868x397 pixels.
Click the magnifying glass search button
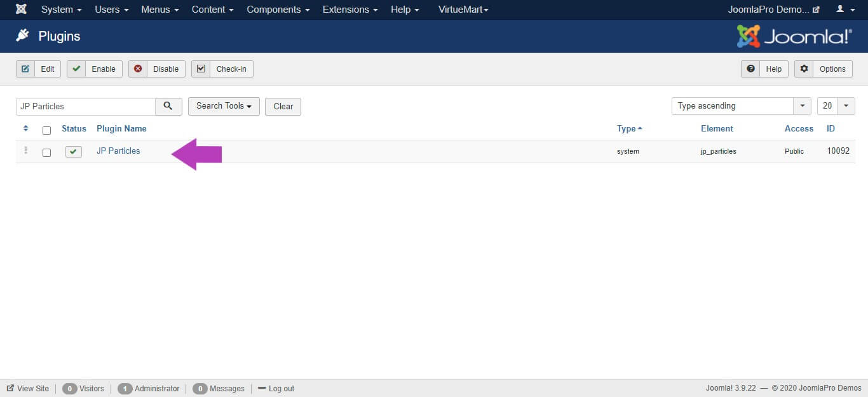coord(168,106)
